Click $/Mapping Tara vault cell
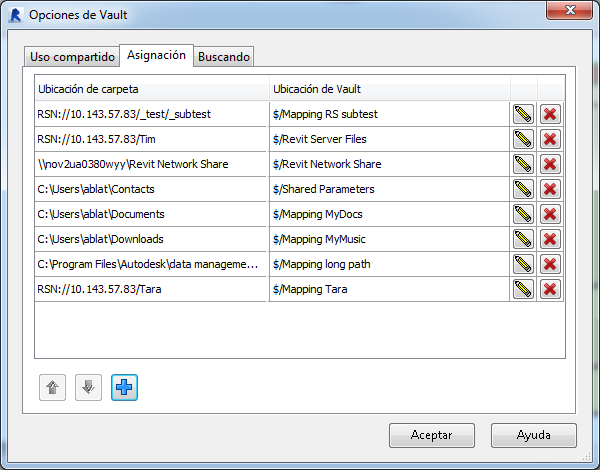 [x=389, y=289]
